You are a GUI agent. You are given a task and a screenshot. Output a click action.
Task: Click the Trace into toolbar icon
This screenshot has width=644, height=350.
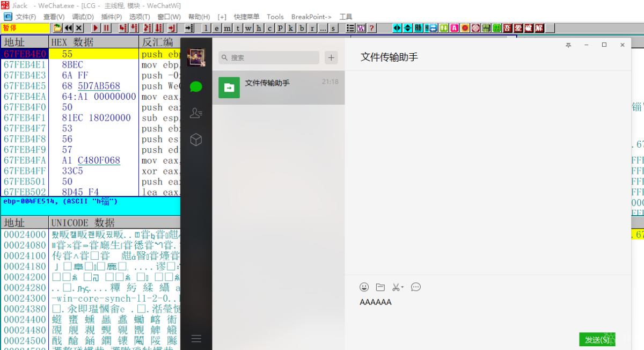pyautogui.click(x=147, y=28)
